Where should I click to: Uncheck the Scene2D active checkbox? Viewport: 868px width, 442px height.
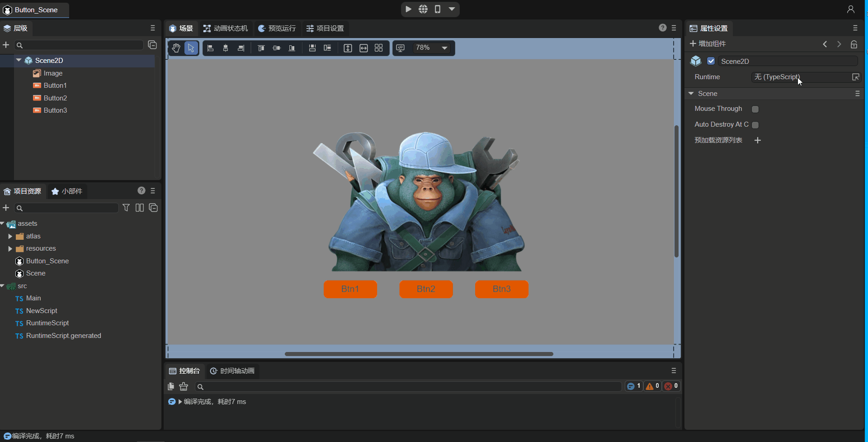coord(711,61)
